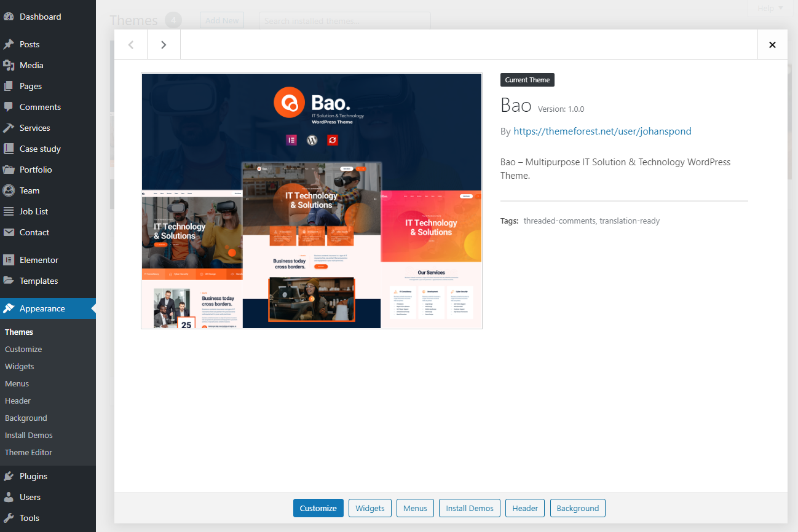Select Widgets in the Appearance submenu

pos(20,366)
